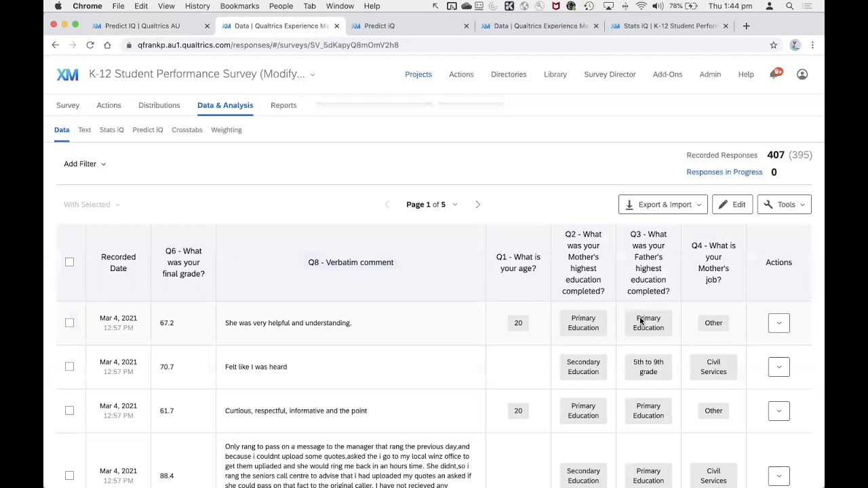The width and height of the screenshot is (868, 488).
Task: Open a new browser tab
Action: [746, 26]
